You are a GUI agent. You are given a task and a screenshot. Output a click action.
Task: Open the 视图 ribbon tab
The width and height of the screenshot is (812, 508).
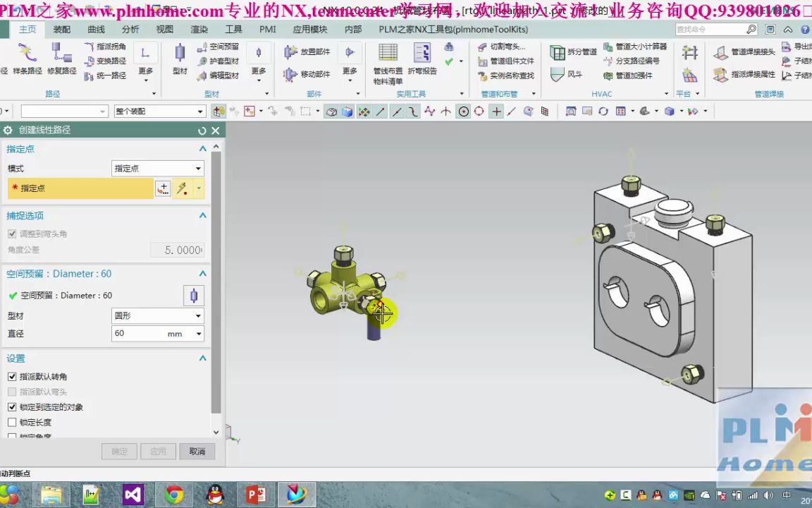(x=165, y=30)
